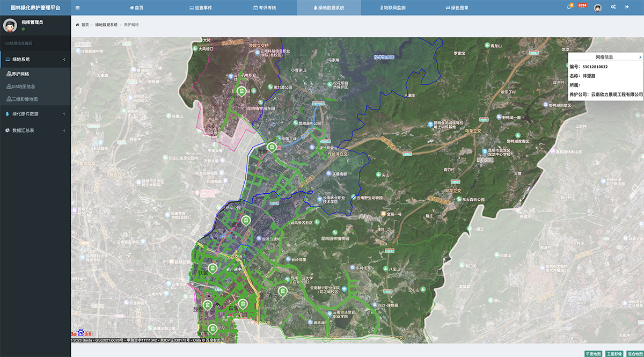Open messages with the 2034 badge
Image resolution: width=644 pixels, height=357 pixels.
pyautogui.click(x=582, y=7)
